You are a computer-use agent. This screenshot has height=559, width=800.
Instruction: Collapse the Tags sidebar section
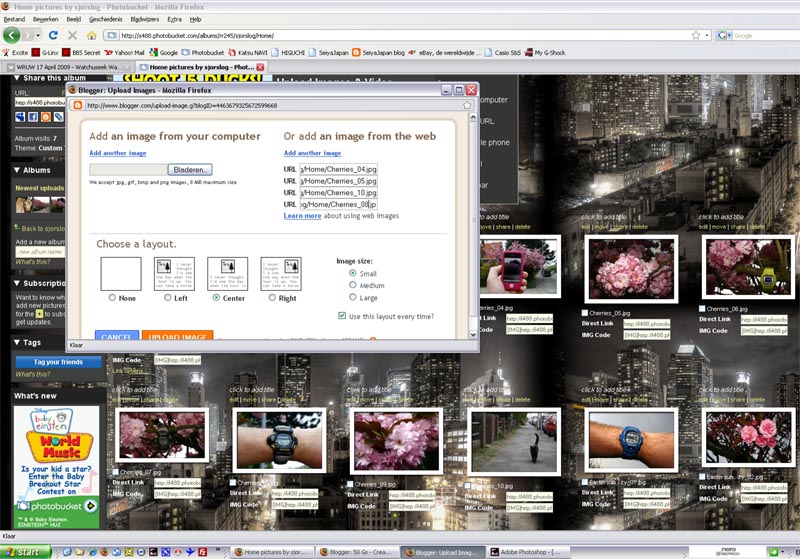17,342
